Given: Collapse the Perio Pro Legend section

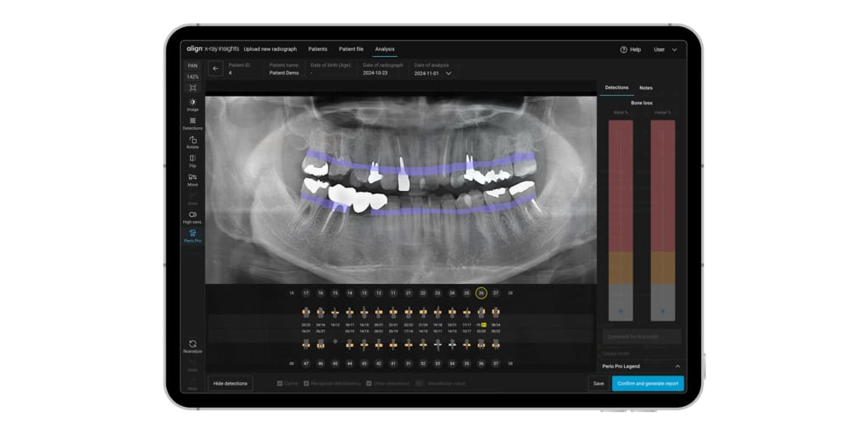Looking at the screenshot, I should pos(677,366).
